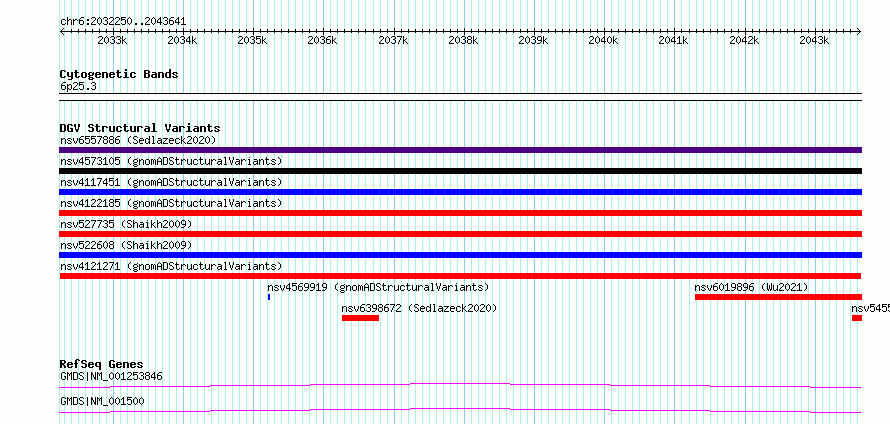Click the DGV Structural Variants track title
890x424 pixels.
point(140,128)
